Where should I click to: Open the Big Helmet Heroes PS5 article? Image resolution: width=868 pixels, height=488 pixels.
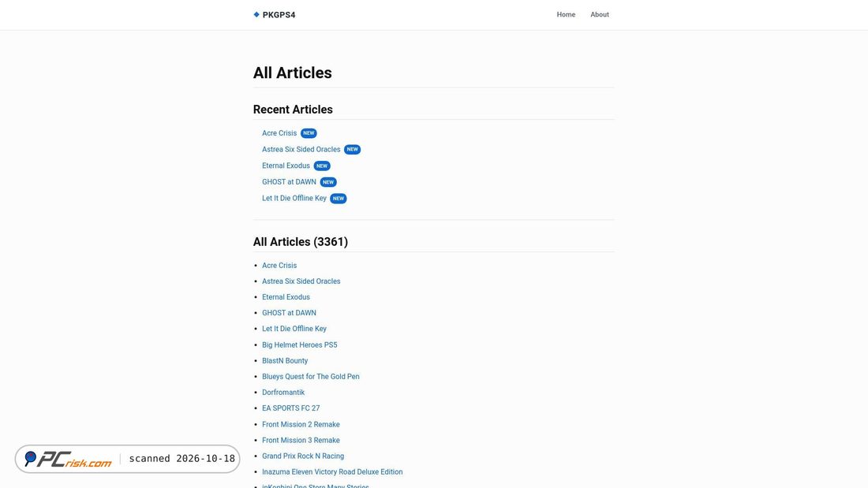pyautogui.click(x=300, y=345)
